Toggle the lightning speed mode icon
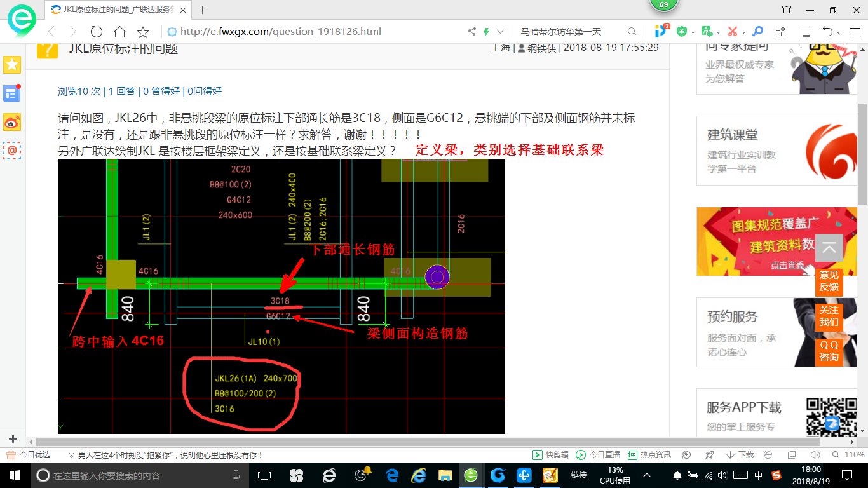 click(486, 31)
